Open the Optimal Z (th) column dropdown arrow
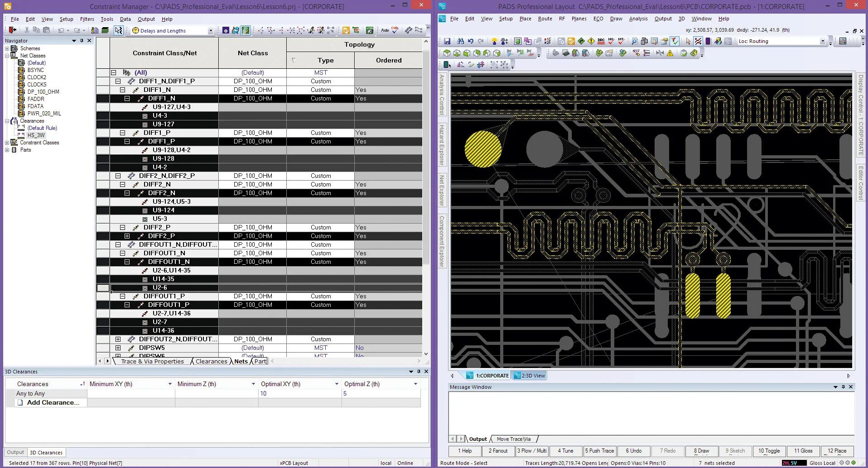This screenshot has width=868, height=468. coord(415,384)
